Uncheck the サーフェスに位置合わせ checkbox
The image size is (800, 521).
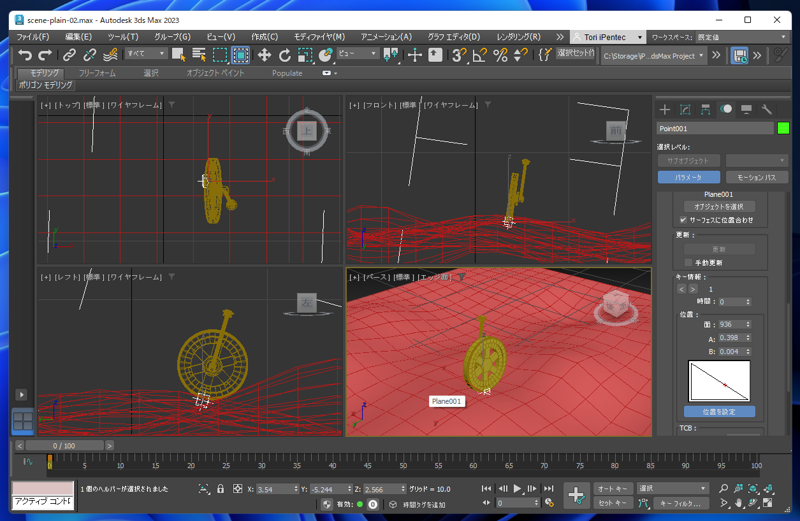pyautogui.click(x=683, y=220)
